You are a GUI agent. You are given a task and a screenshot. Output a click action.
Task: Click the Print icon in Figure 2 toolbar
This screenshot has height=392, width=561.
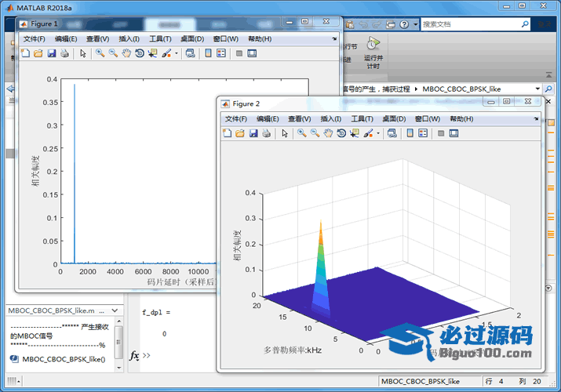pos(266,133)
